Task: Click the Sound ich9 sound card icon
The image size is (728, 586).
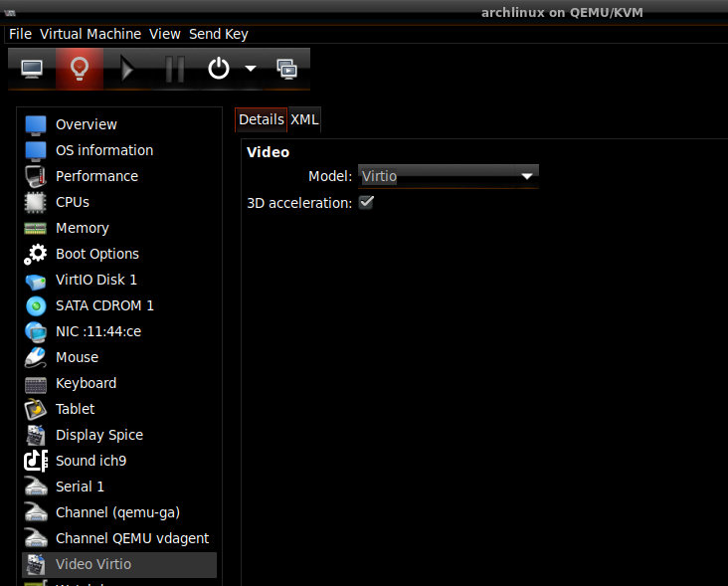Action: click(x=36, y=461)
